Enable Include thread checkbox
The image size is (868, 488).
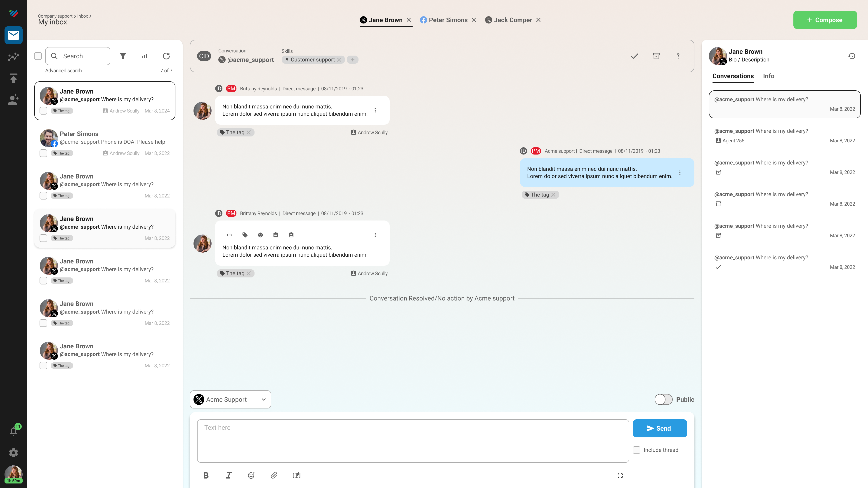pos(637,450)
